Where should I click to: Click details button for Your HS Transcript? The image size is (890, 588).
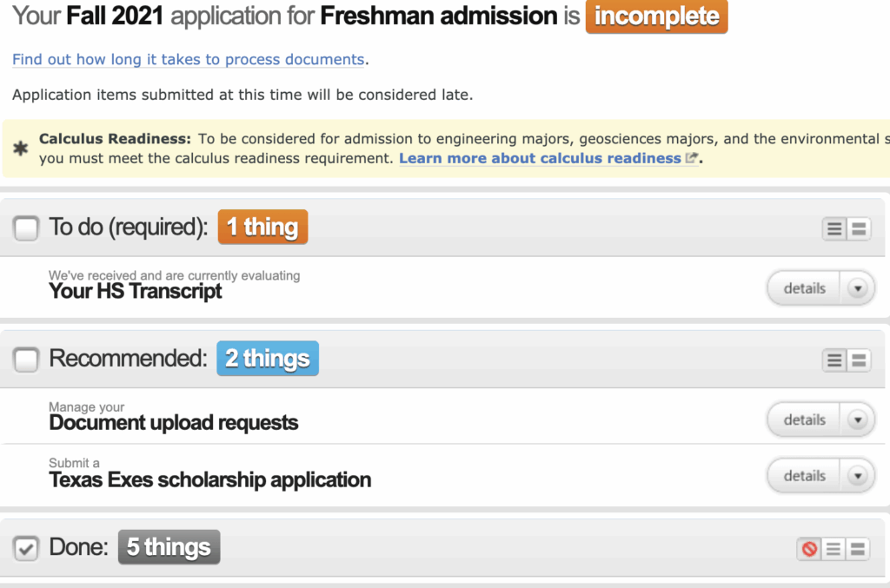[804, 288]
